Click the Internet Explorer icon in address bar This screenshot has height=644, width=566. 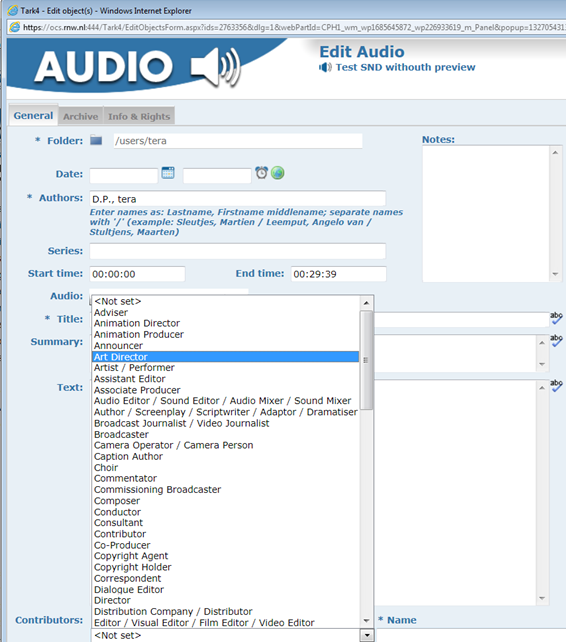14,28
